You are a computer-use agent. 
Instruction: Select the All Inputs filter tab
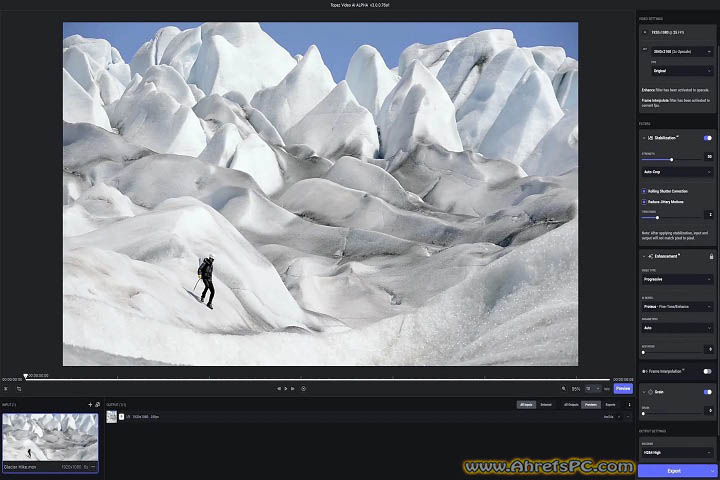tap(526, 405)
